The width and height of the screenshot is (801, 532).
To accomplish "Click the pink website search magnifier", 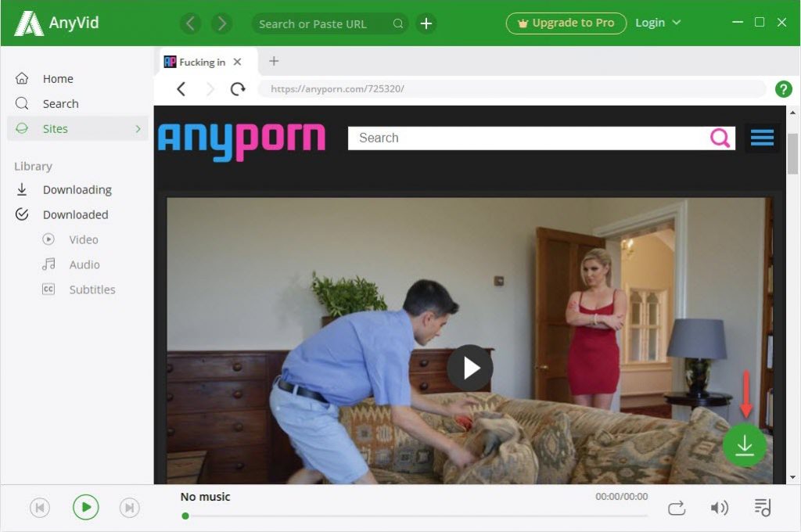I will tap(720, 138).
